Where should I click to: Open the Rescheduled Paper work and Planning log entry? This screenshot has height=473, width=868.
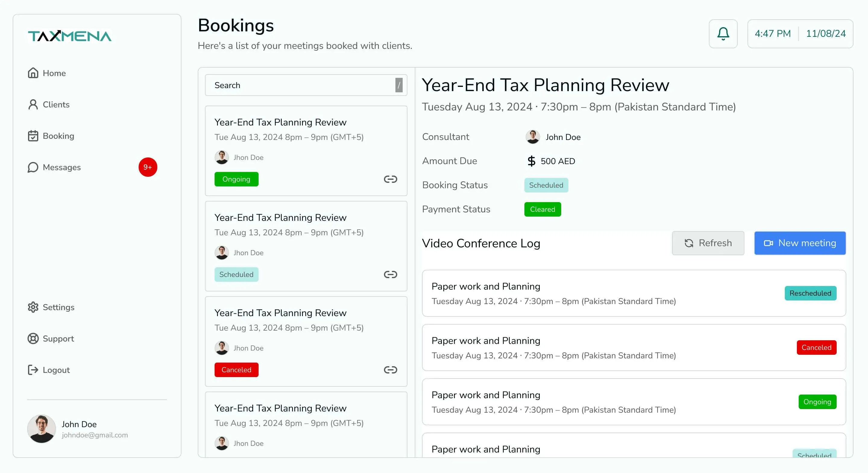point(634,293)
